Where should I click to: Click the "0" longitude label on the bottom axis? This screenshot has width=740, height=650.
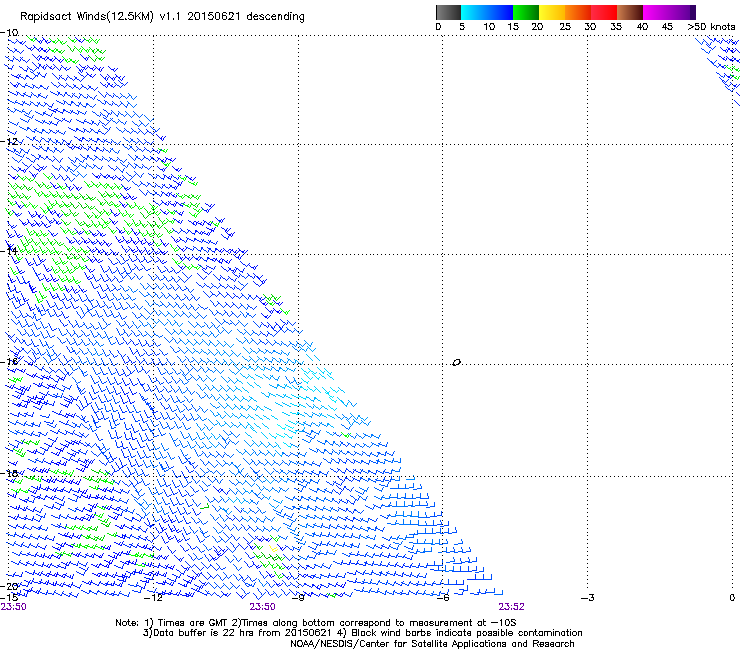(x=732, y=598)
